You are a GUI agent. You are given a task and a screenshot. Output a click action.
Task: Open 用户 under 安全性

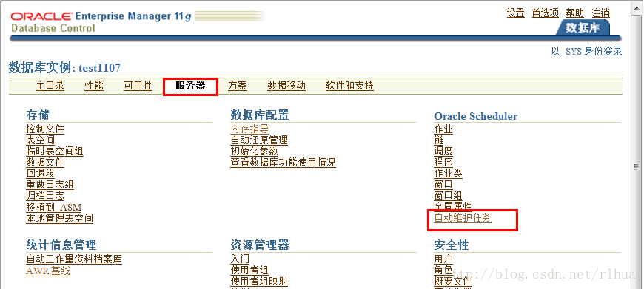tap(443, 259)
